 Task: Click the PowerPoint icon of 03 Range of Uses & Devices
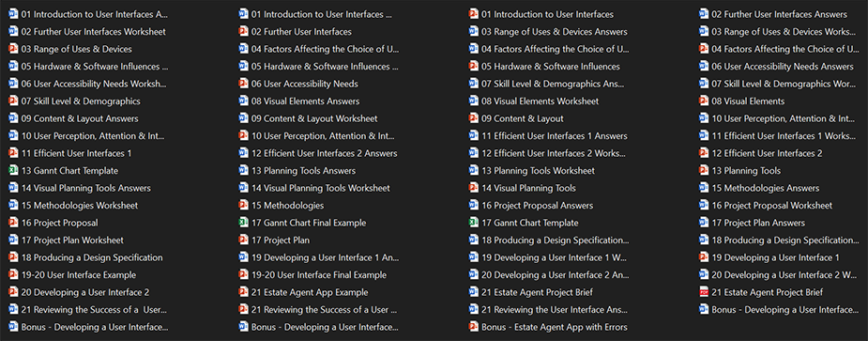coord(13,50)
